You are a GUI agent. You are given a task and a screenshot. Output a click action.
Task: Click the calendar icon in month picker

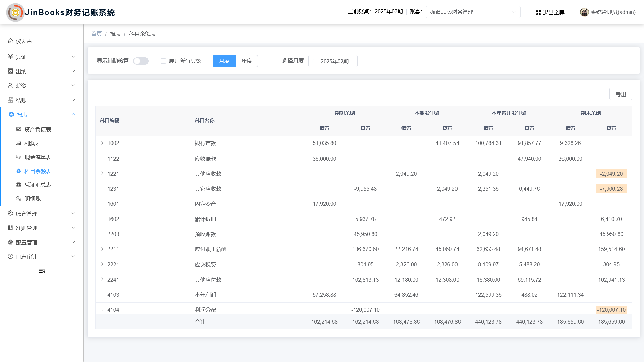pyautogui.click(x=315, y=61)
